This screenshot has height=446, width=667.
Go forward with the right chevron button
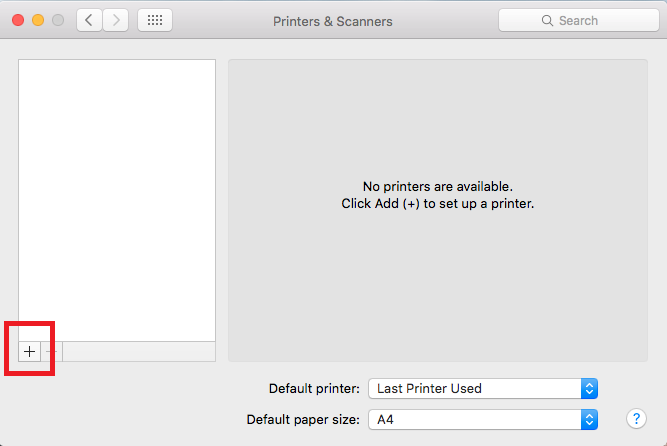point(116,20)
